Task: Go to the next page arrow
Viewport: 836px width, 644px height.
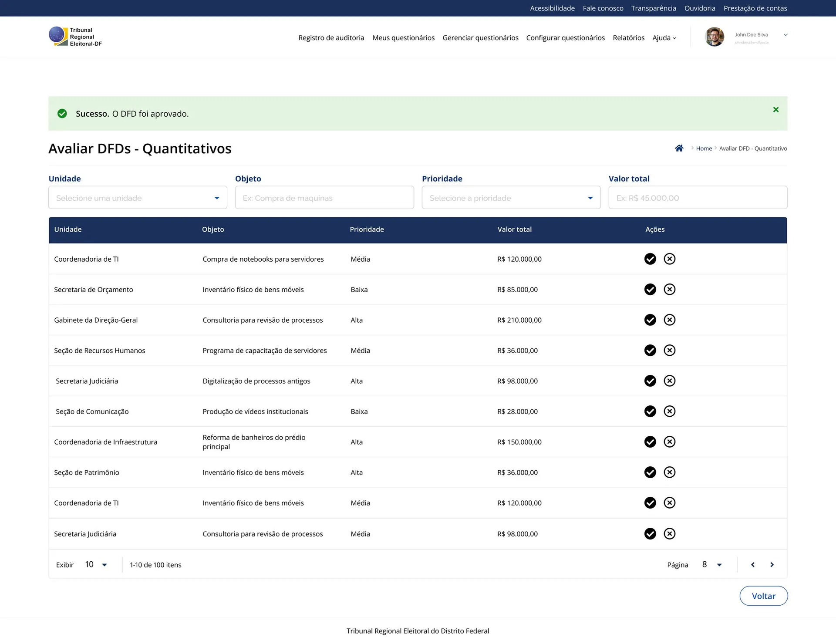Action: 772,565
